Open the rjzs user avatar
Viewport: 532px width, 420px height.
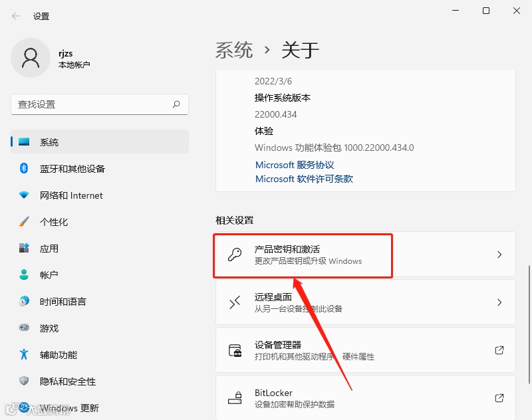pyautogui.click(x=31, y=58)
